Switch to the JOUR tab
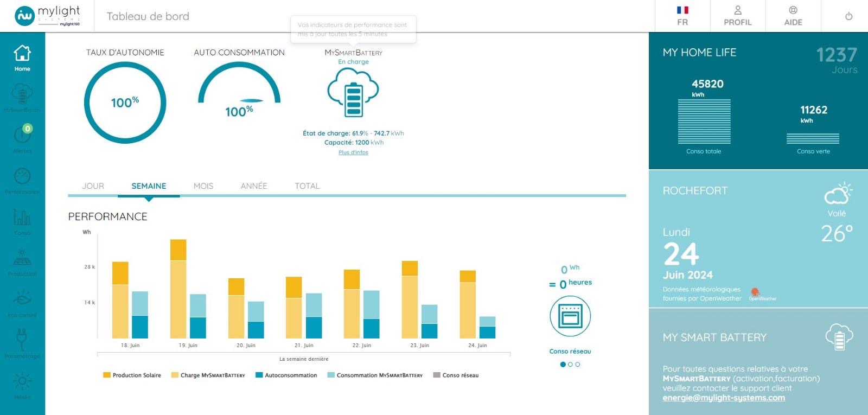 [x=93, y=186]
